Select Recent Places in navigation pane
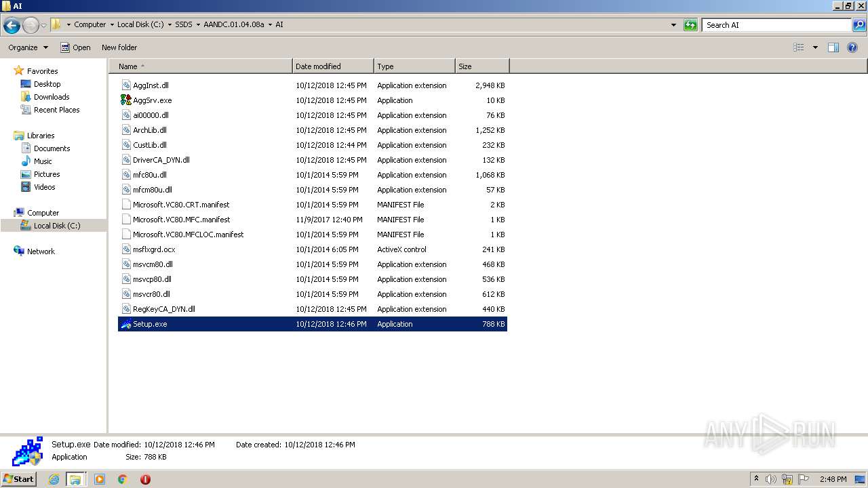The height and width of the screenshot is (488, 868). pos(50,110)
